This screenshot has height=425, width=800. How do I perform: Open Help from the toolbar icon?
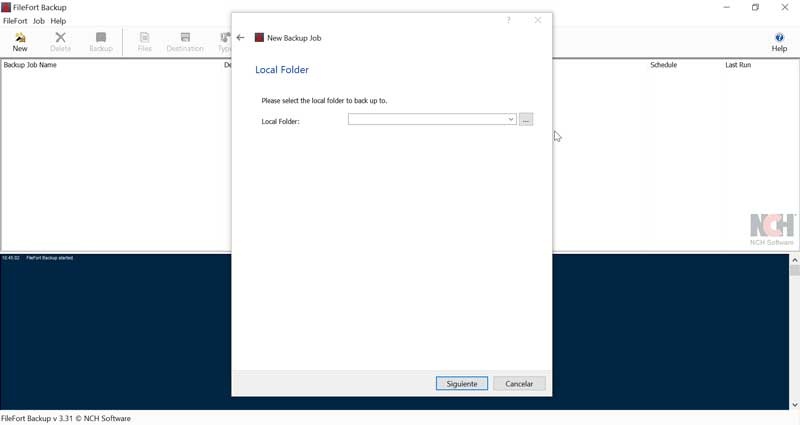779,42
